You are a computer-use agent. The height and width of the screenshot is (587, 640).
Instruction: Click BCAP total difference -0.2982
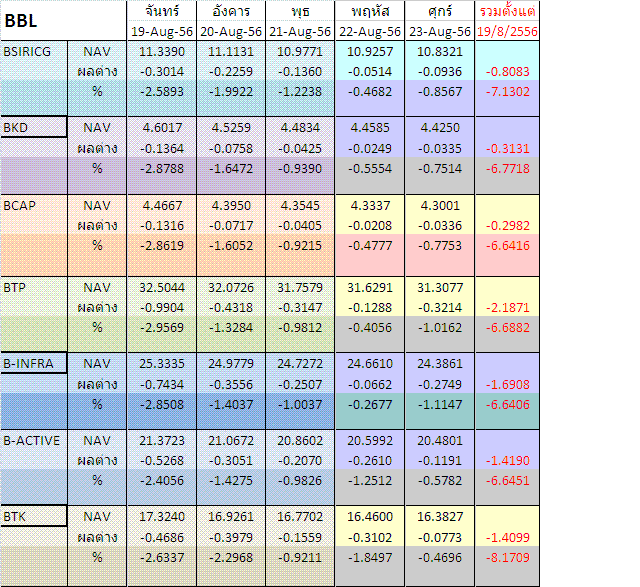(507, 225)
